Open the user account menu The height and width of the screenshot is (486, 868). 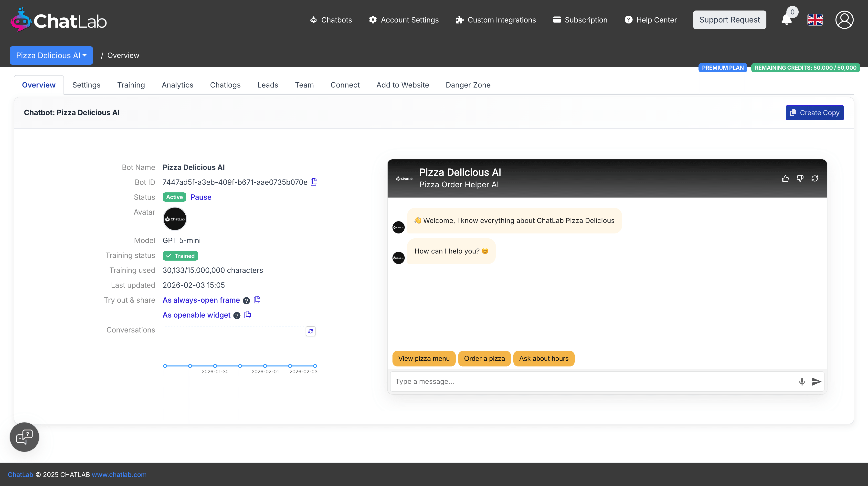click(x=844, y=20)
